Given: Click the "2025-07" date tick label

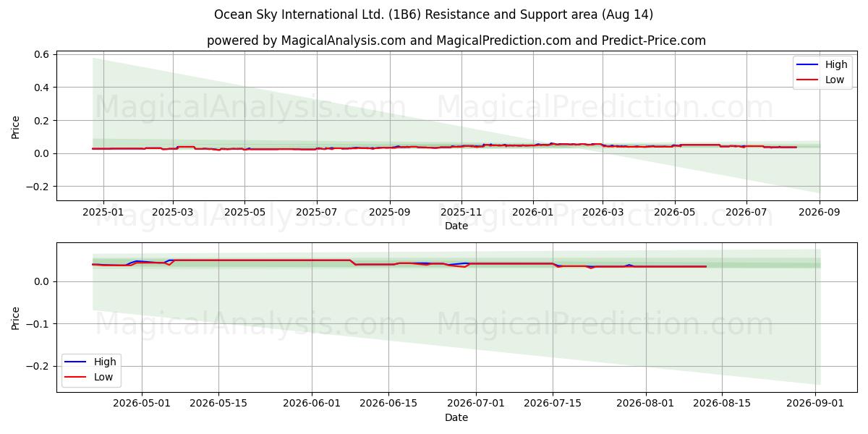Looking at the screenshot, I should 316,212.
